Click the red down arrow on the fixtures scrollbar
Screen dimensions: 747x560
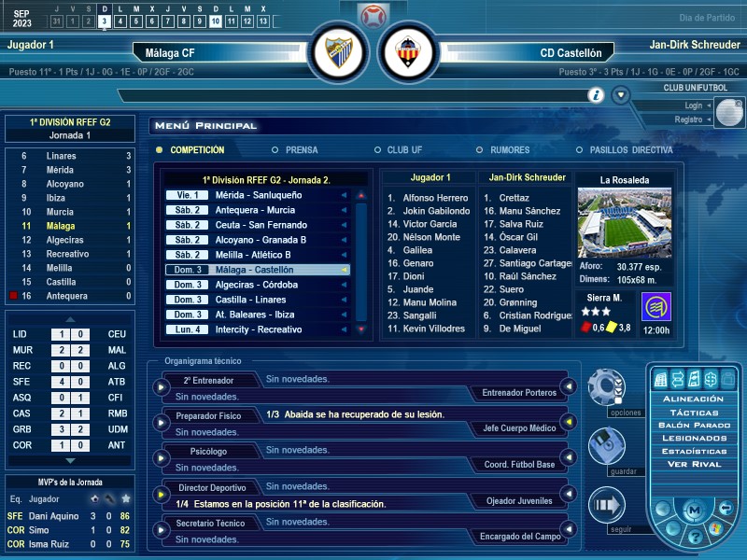click(361, 329)
